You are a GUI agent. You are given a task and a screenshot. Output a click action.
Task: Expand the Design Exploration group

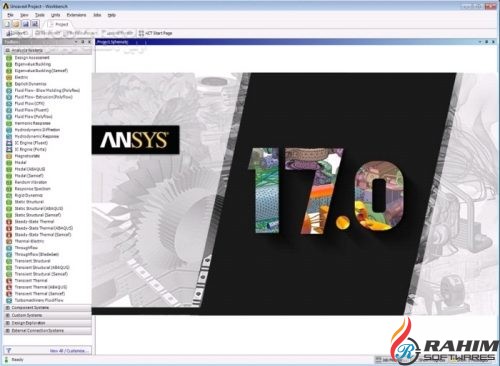[x=7, y=323]
